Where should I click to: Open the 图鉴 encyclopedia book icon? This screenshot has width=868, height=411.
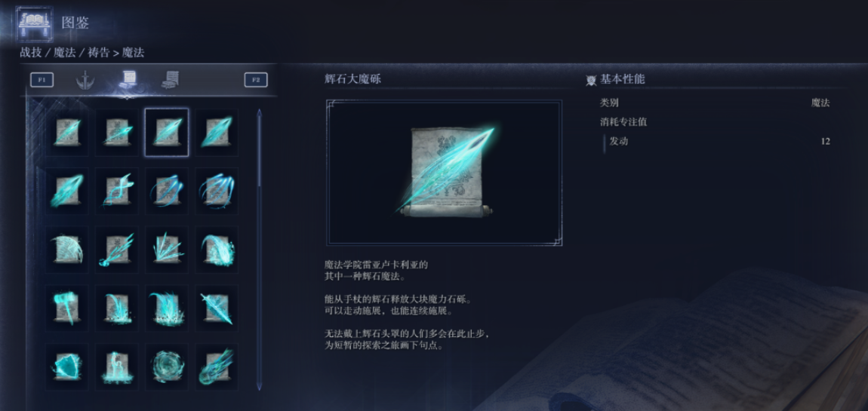(34, 23)
